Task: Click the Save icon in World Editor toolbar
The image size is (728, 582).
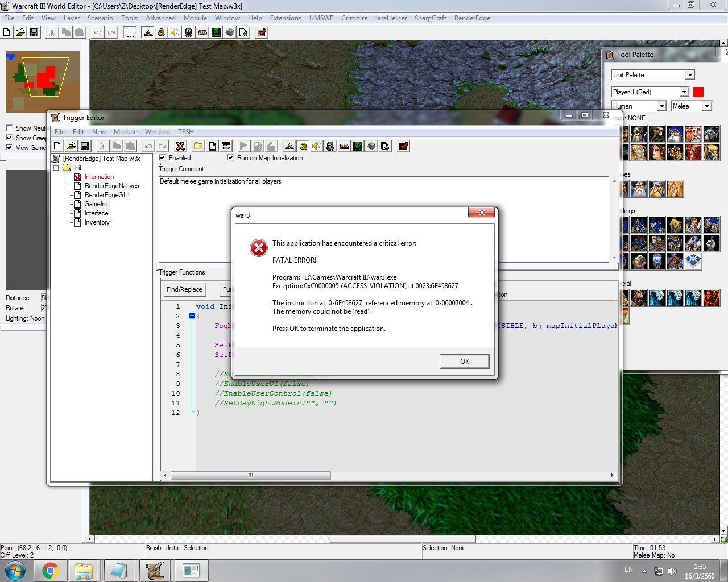Action: tap(34, 32)
